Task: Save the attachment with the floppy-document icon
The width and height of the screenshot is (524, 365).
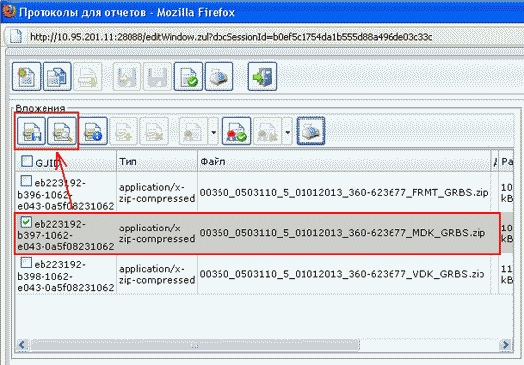Action: pos(31,131)
